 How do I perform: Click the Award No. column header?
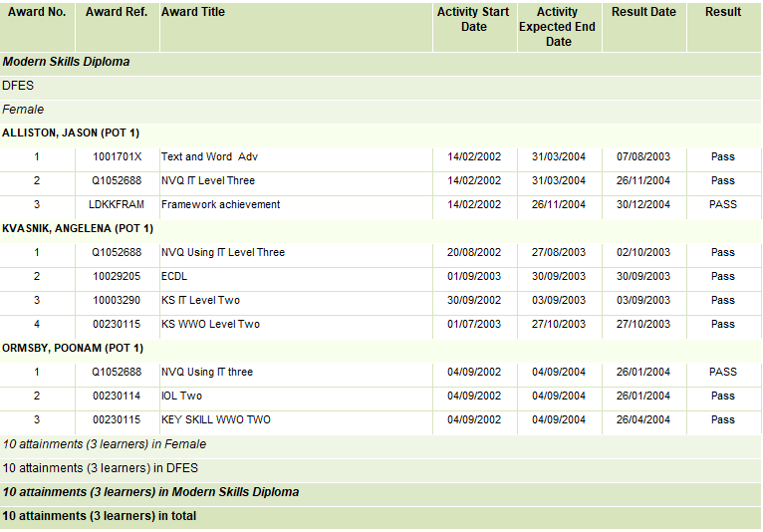(x=37, y=12)
